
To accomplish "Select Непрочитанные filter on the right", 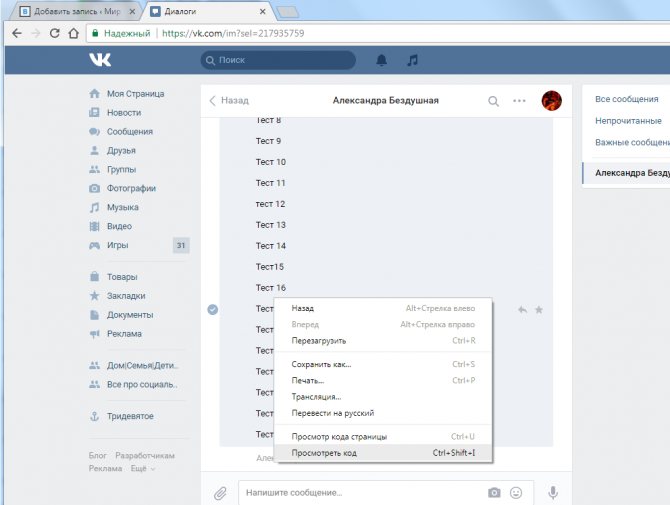I will (628, 121).
